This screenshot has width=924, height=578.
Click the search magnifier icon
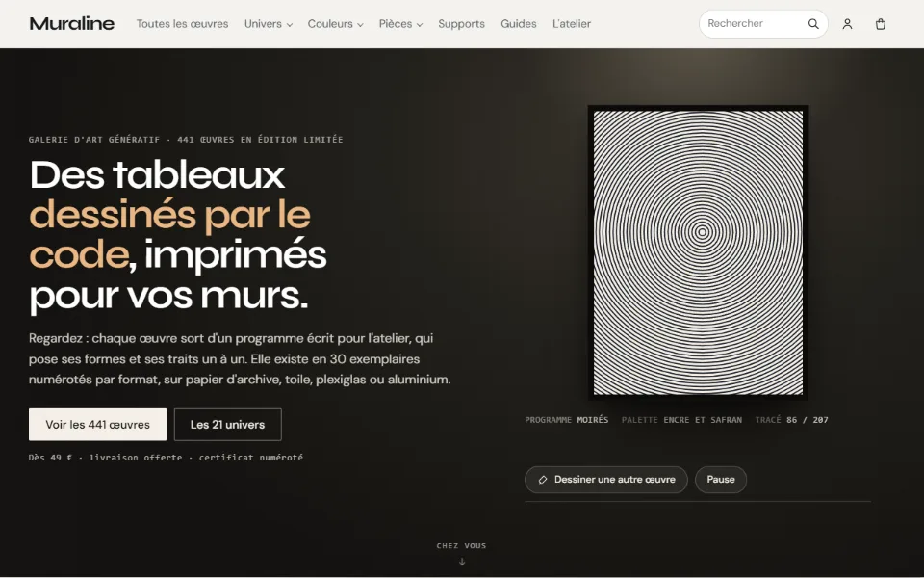[813, 23]
